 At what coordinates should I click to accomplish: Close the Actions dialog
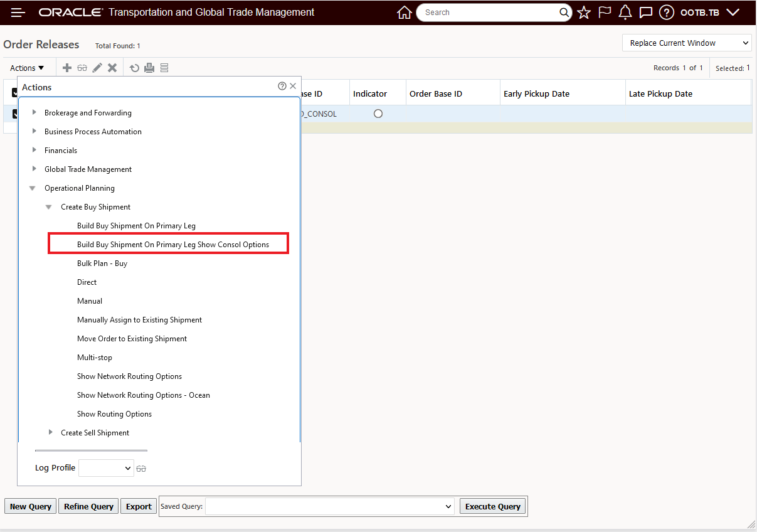[293, 87]
